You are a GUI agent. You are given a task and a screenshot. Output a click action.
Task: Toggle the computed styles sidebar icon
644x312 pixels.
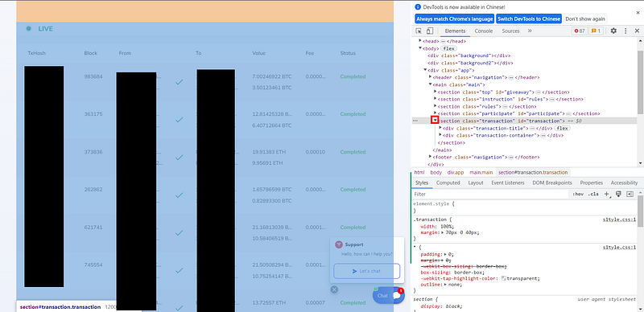(x=630, y=194)
